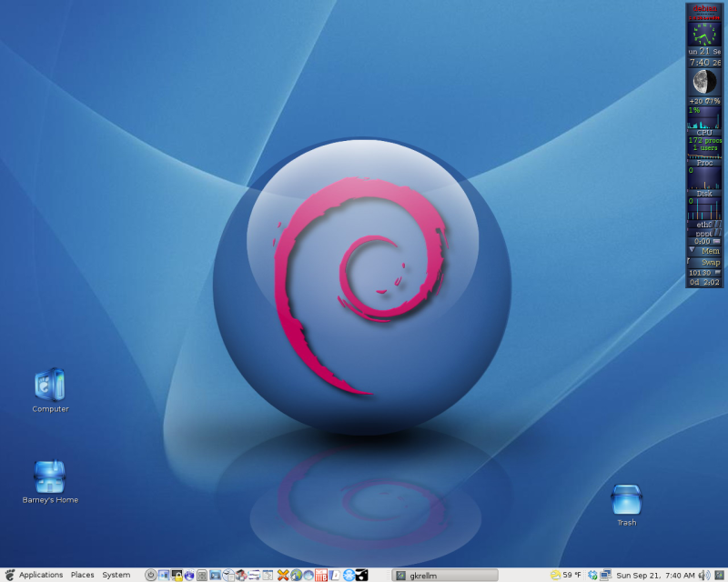Open the System menu
This screenshot has height=582, width=728.
116,575
